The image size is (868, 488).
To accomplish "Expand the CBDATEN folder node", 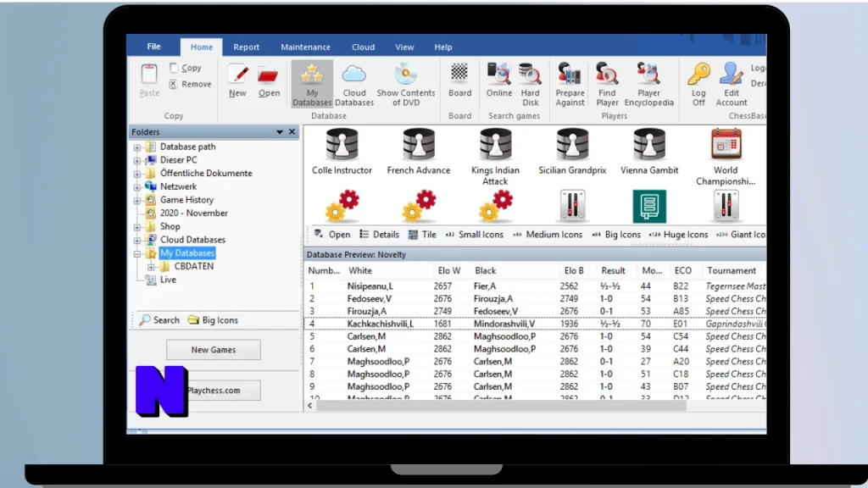I will coord(151,267).
